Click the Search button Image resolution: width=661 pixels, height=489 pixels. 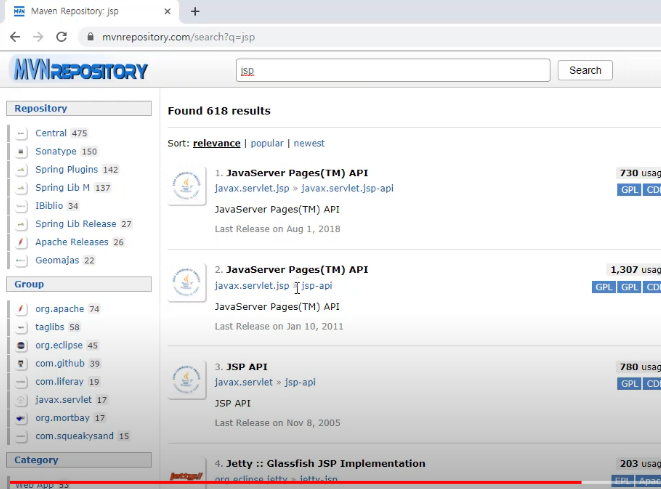(x=585, y=70)
